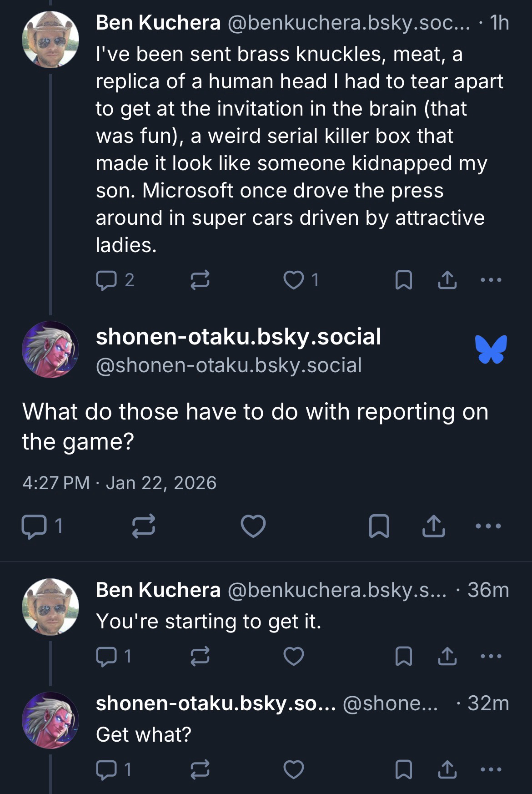Screen dimensions: 532x794
Task: Like the 'You're starting to get it' reply
Action: coord(293,656)
